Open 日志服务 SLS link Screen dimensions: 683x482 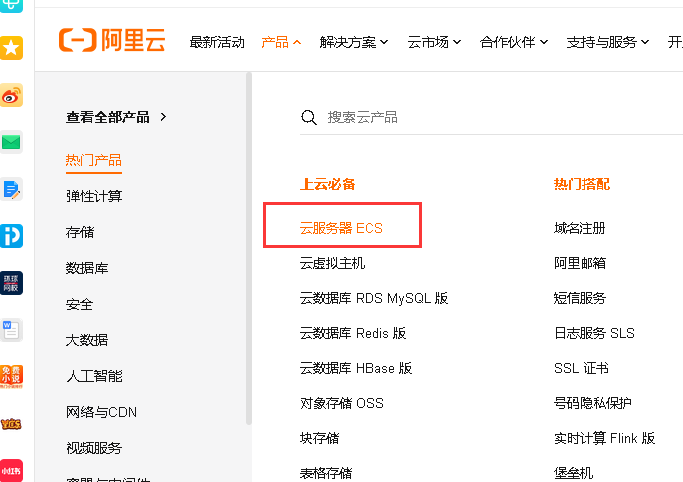[x=594, y=333]
